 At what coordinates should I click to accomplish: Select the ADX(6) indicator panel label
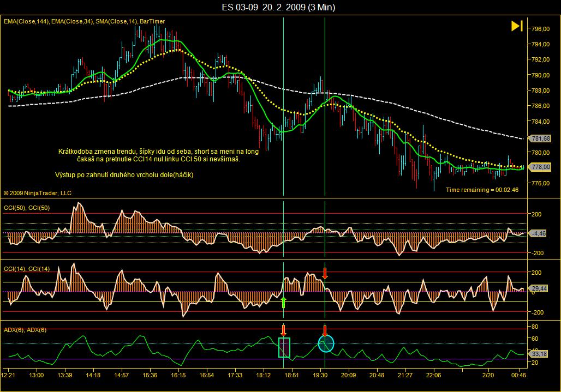click(25, 330)
